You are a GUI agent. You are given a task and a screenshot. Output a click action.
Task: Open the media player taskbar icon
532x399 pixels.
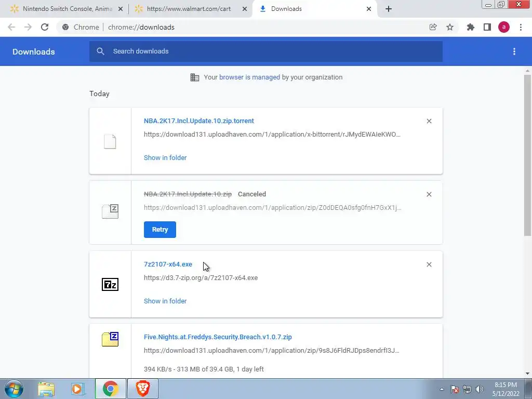(x=78, y=389)
